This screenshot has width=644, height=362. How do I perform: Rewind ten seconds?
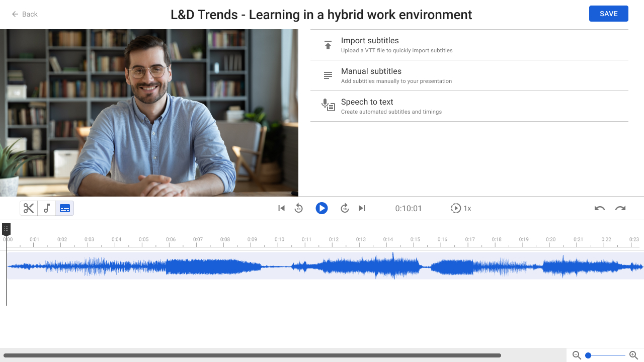pos(299,208)
